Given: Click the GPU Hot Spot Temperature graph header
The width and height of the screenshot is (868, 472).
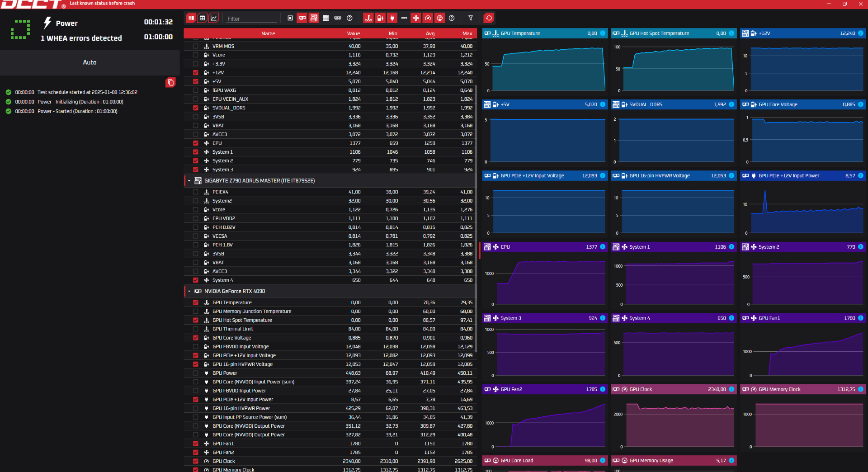Looking at the screenshot, I should [x=674, y=33].
